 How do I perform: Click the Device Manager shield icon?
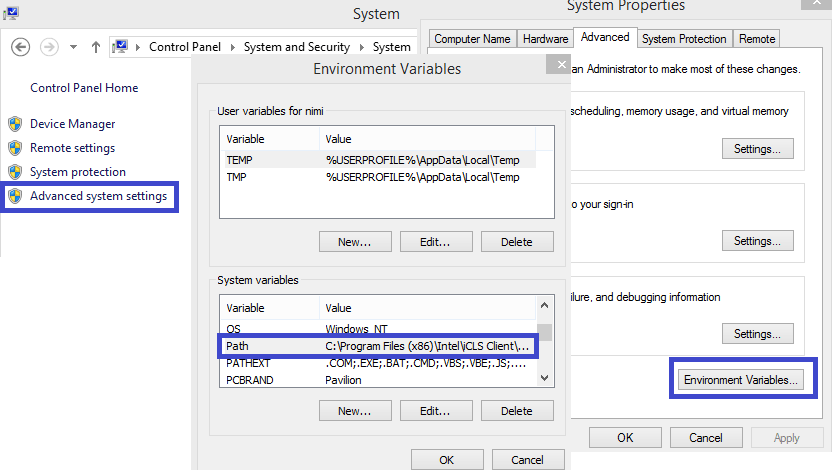(x=15, y=124)
